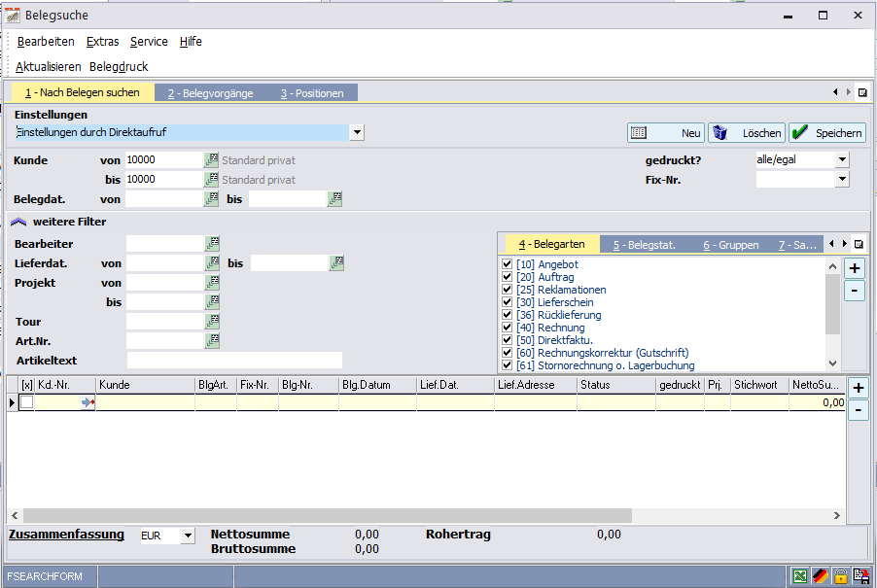Click the rightmost status bar document icon
The width and height of the screenshot is (877, 588).
click(x=861, y=575)
